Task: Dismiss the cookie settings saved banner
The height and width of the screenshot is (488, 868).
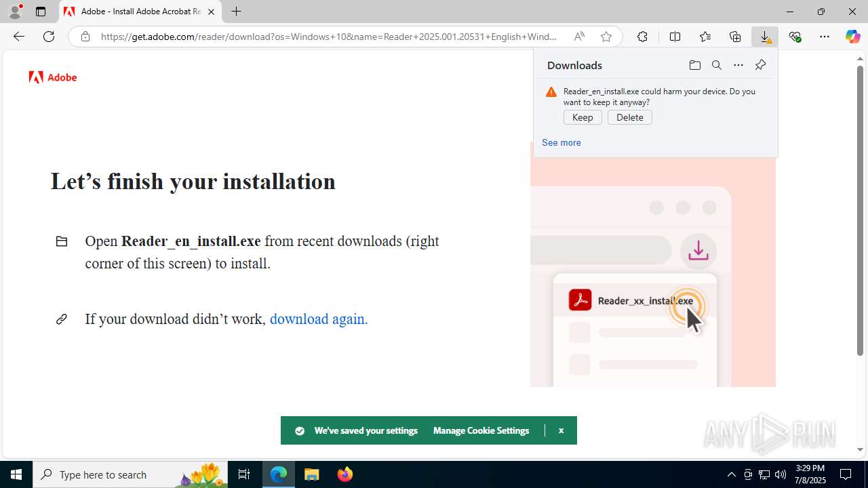Action: [561, 430]
